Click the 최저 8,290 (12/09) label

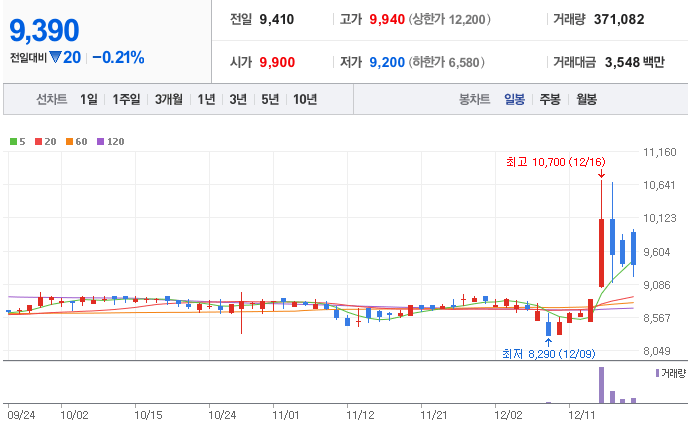[x=548, y=354]
